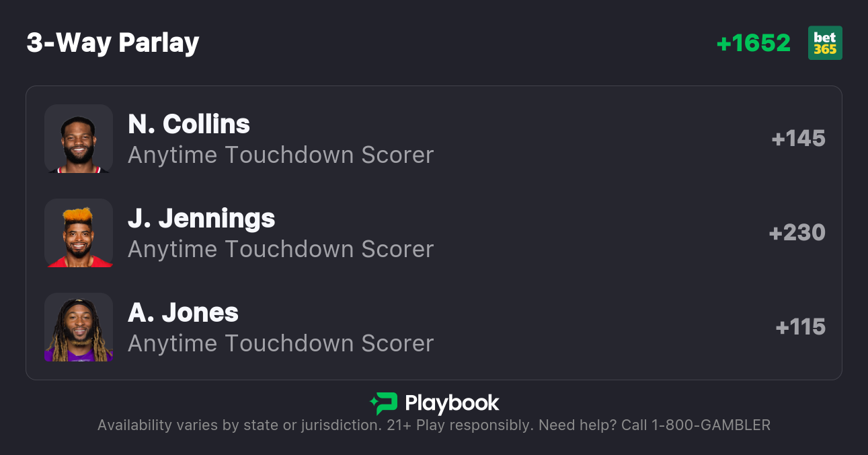Image resolution: width=868 pixels, height=455 pixels.
Task: Click the Playbook wordmark text
Action: 452,403
